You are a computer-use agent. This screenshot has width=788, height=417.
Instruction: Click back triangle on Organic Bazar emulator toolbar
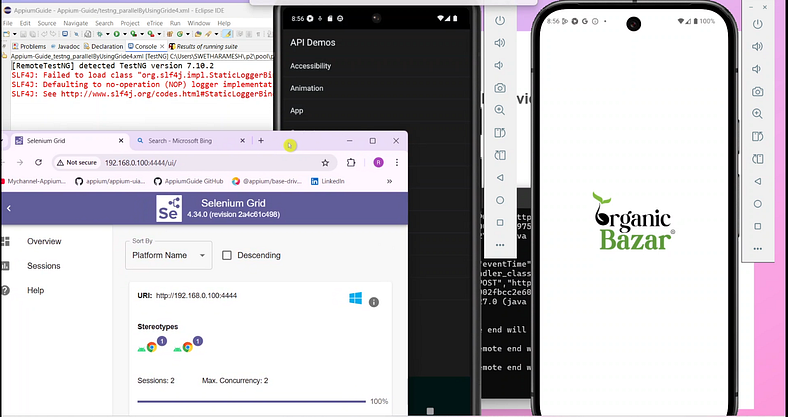(757, 181)
